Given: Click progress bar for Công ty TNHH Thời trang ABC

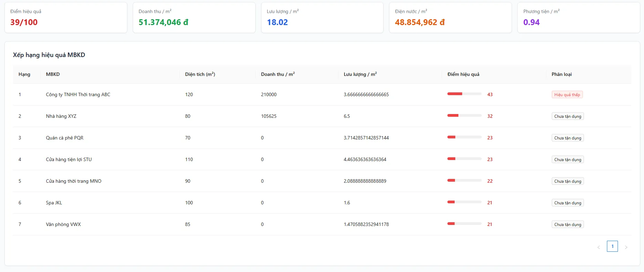Looking at the screenshot, I should [465, 94].
